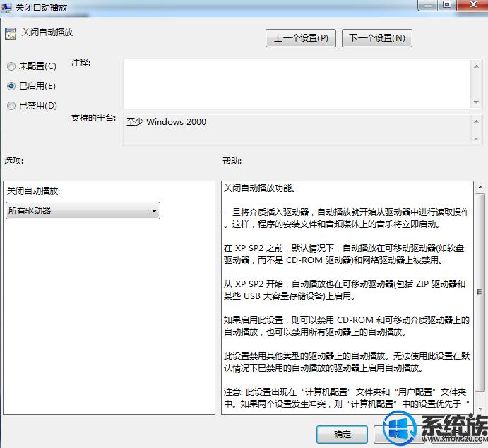Click help panel scrollbar up arrow

point(480,187)
